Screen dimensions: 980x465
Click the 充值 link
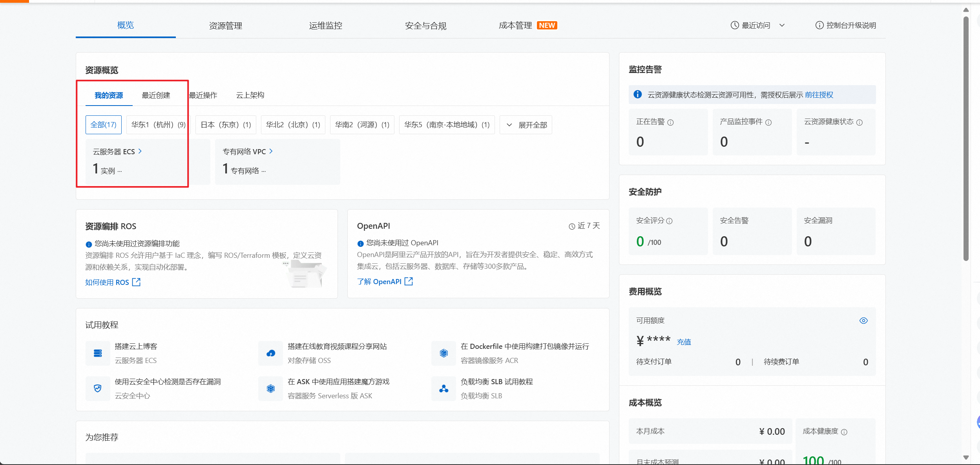tap(684, 342)
